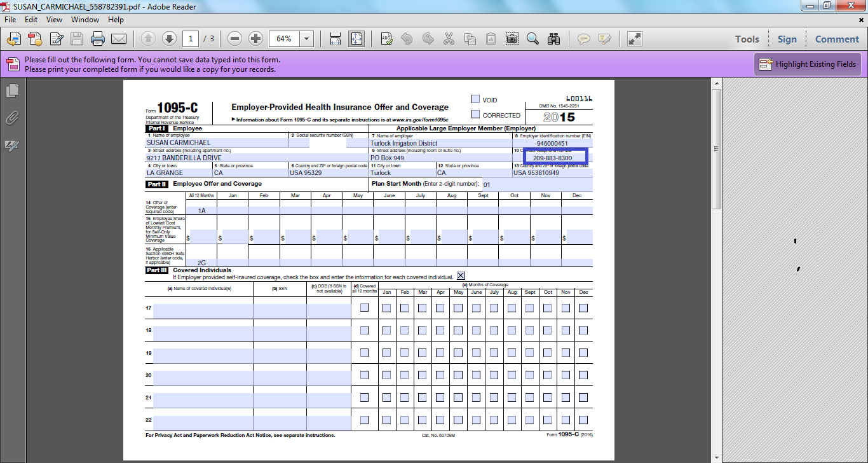Click Highlight Existing Fields button
Viewport: 868px width, 463px height.
807,64
